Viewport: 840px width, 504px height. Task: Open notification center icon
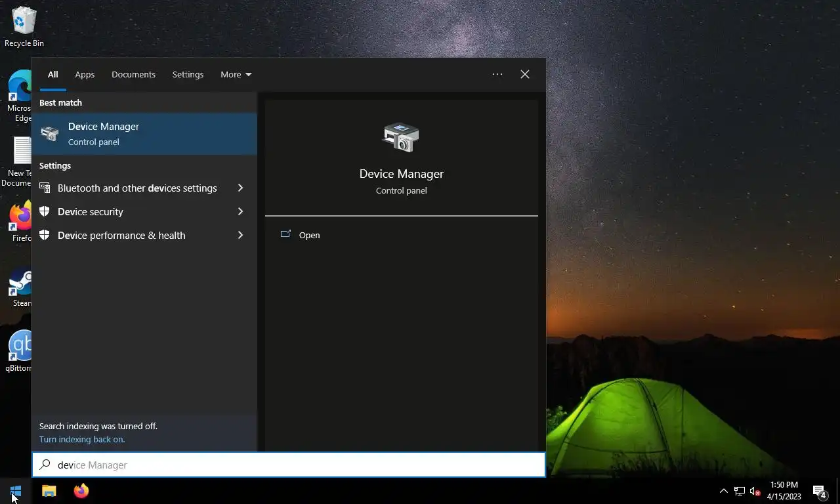(819, 491)
